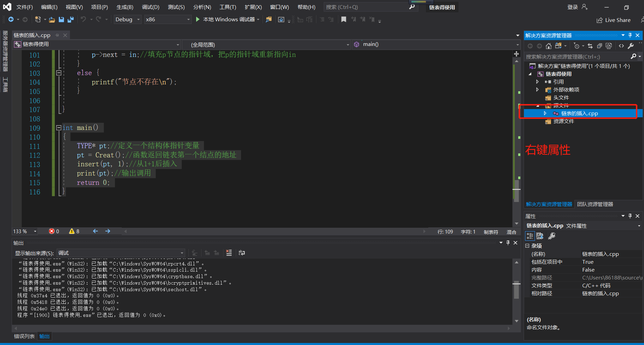Open the 工具(T) menu

coord(228,7)
